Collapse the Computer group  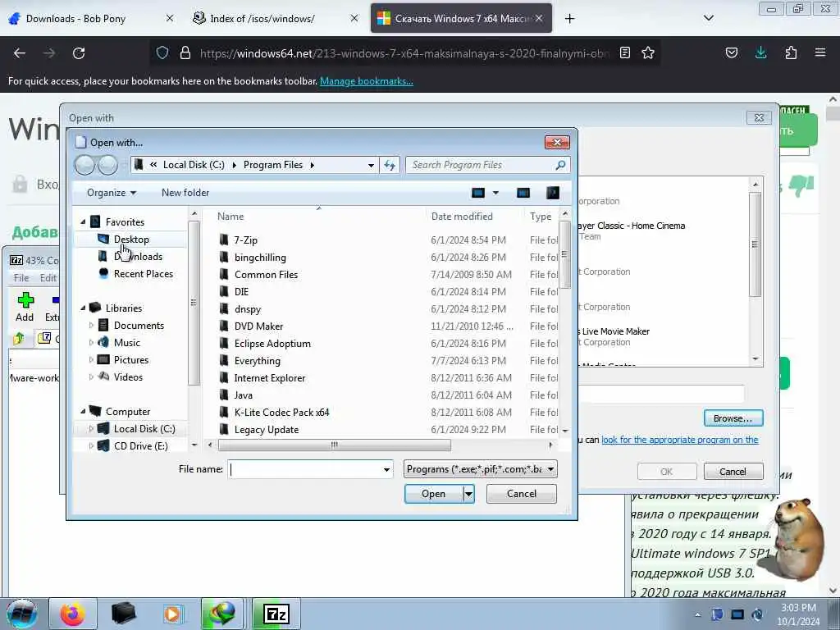pyautogui.click(x=83, y=412)
